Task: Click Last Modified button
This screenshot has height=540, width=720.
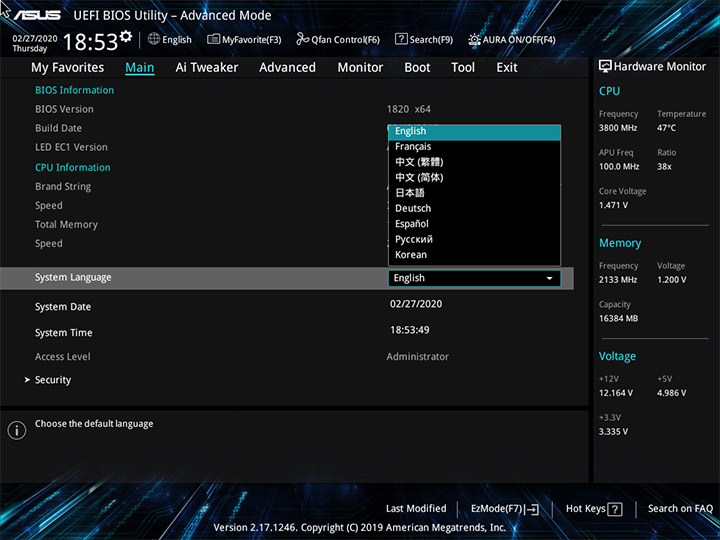Action: tap(416, 508)
